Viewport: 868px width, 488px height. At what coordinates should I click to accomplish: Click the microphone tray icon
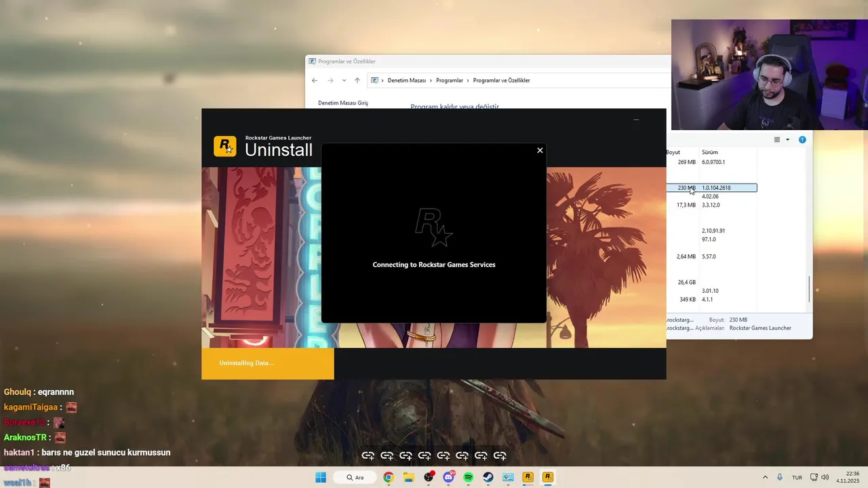[x=780, y=477]
